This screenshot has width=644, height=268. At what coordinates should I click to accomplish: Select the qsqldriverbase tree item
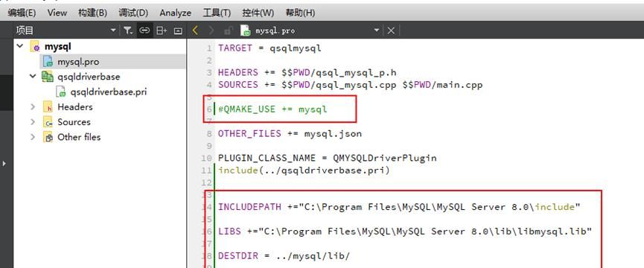[89, 77]
